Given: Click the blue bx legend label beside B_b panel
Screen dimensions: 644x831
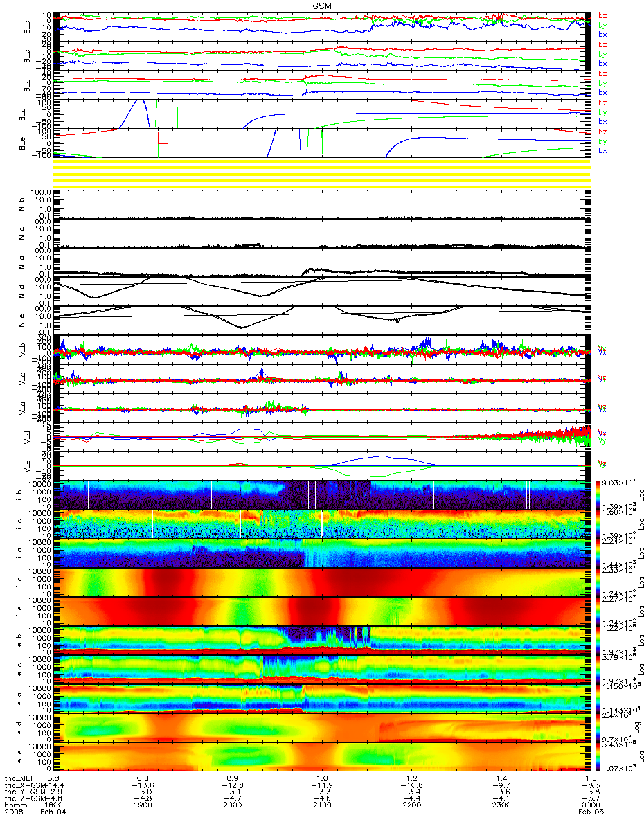Looking at the screenshot, I should [602, 35].
